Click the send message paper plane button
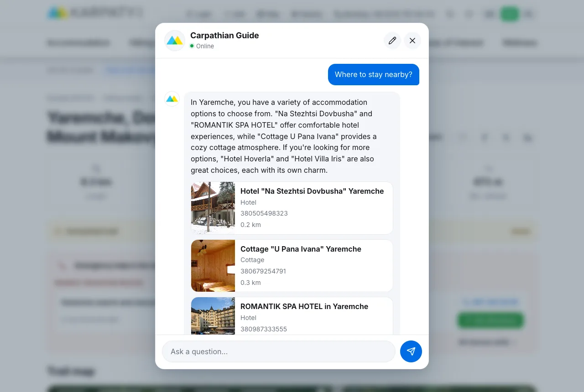The height and width of the screenshot is (392, 584). (411, 351)
